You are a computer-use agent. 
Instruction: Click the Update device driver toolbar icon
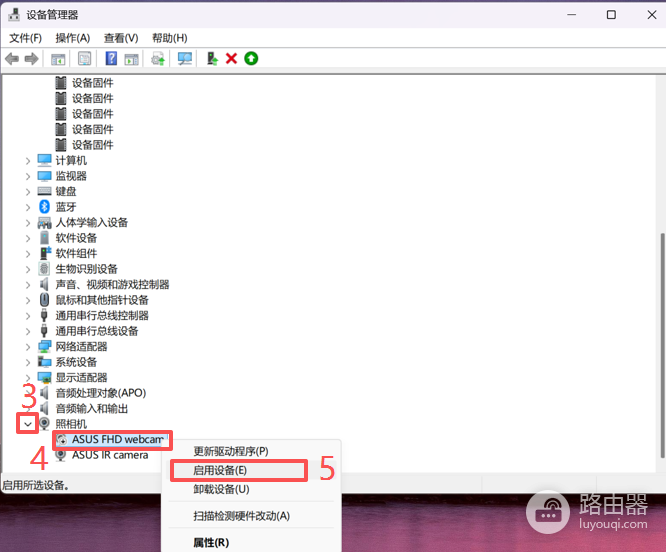point(158,59)
